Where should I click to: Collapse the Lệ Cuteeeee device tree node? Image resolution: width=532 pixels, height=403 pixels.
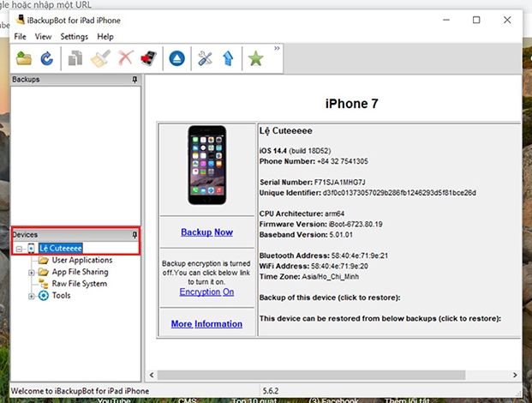pos(20,249)
